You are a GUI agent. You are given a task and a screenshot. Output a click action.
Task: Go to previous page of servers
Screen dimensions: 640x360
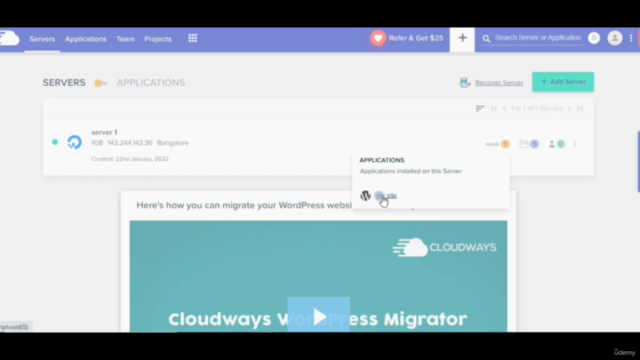(504, 109)
